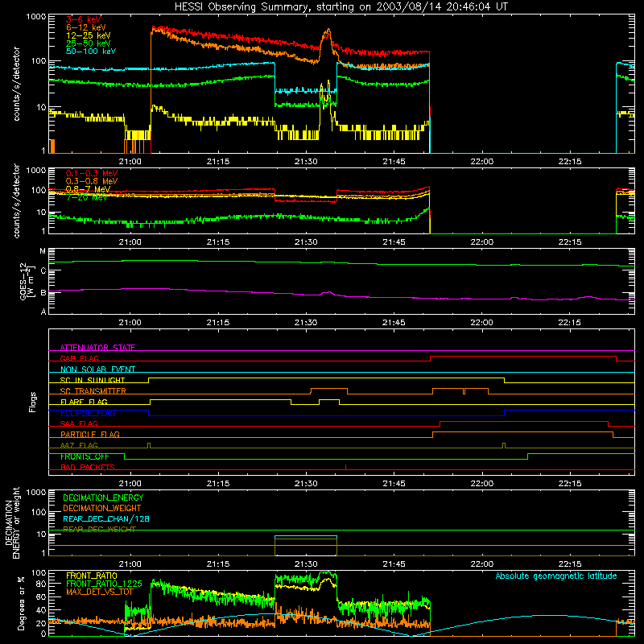Click the 6-12 keV legend label
644x644 pixels.
tap(86, 27)
